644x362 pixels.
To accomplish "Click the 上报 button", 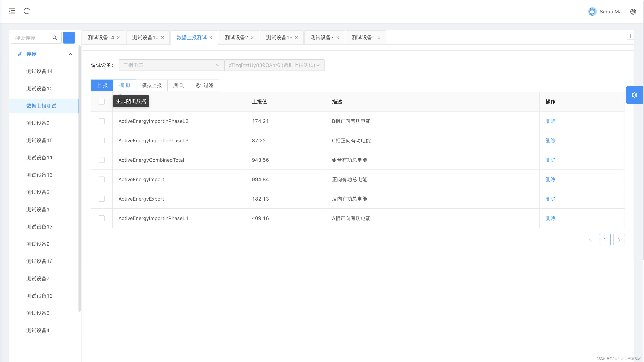I will point(102,85).
